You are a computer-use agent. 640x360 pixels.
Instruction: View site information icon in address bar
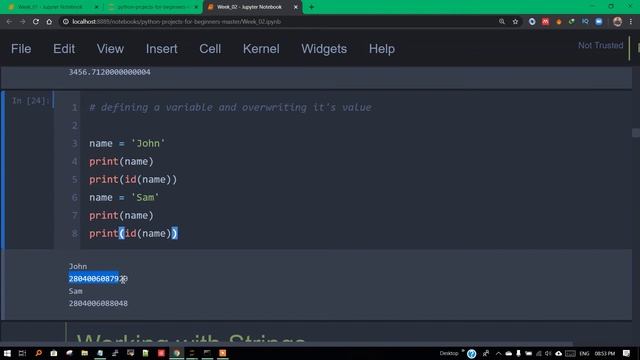[x=66, y=22]
